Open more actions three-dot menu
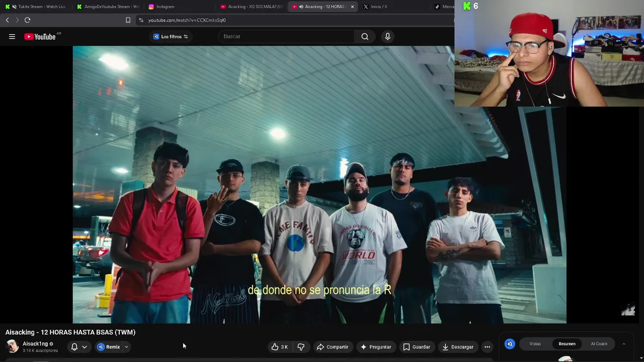The width and height of the screenshot is (644, 362). pos(487,347)
